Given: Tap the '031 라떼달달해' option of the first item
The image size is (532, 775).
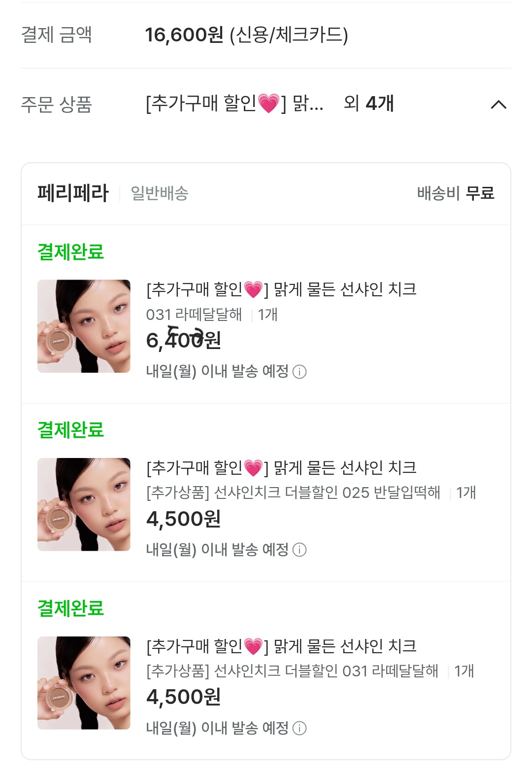Looking at the screenshot, I should [x=194, y=315].
